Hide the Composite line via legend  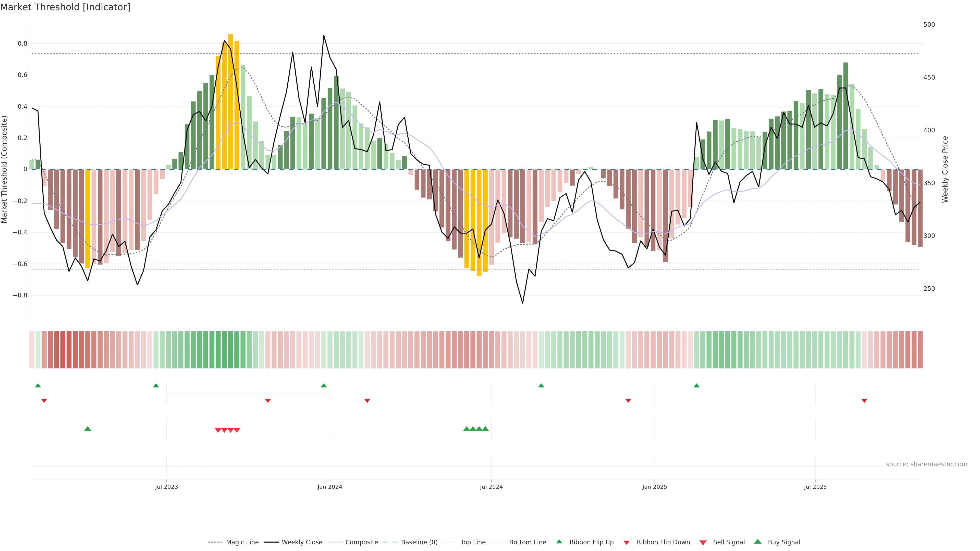click(361, 542)
